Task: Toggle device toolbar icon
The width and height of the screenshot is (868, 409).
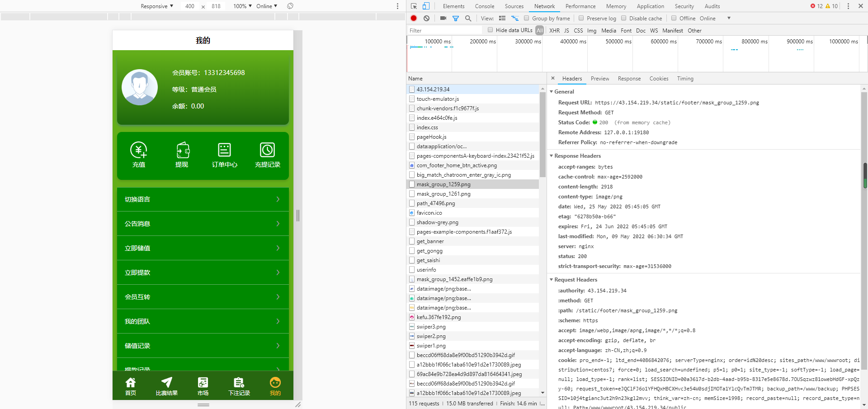Action: tap(426, 6)
